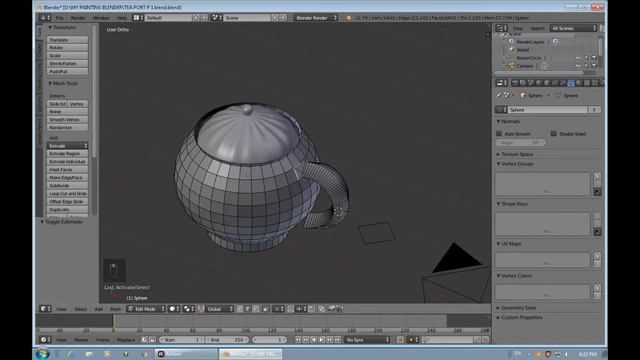
Task: Click the auto keyframe record button
Action: (400, 340)
